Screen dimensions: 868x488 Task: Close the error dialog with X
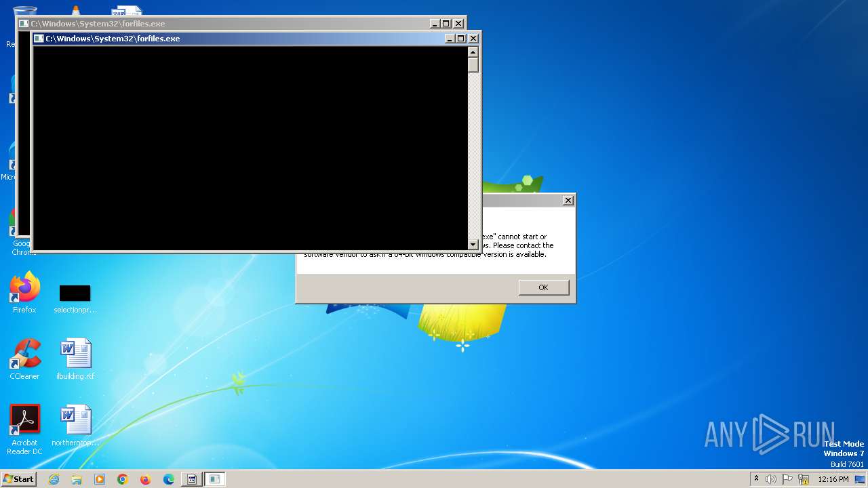[568, 200]
